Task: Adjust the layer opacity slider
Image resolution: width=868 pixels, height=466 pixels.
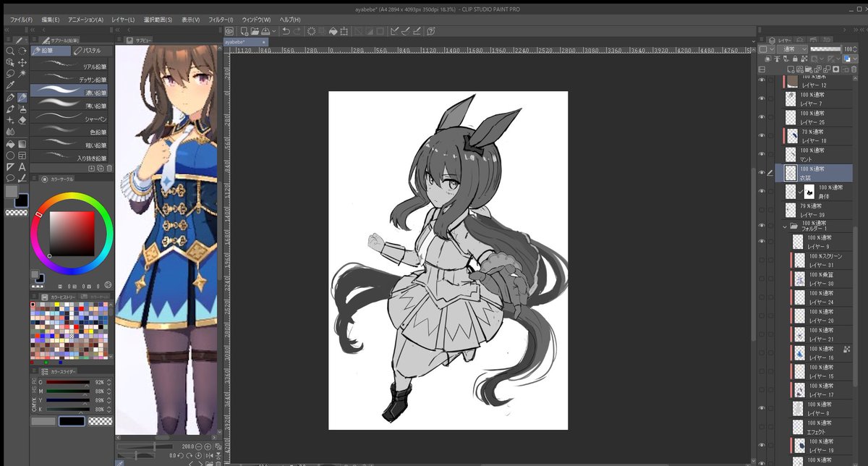Action: [x=825, y=49]
